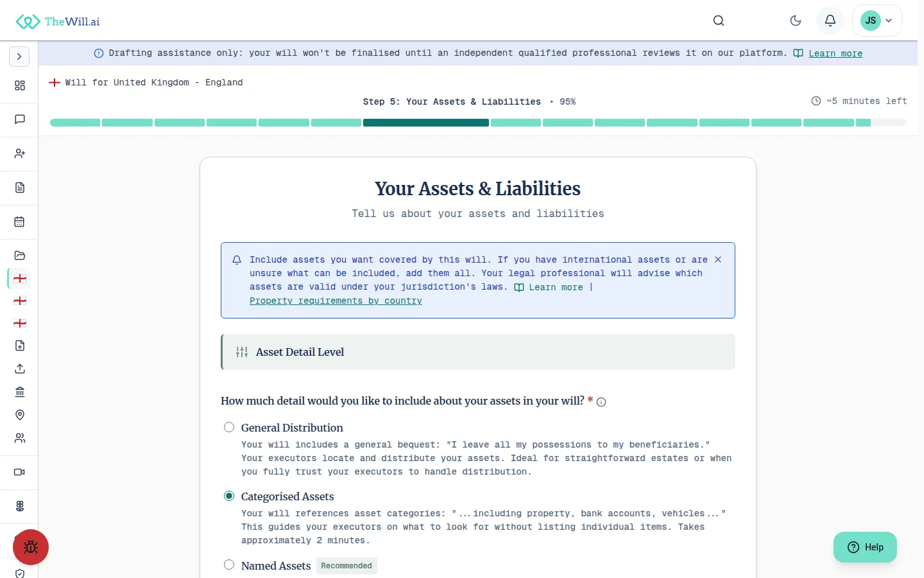Click the "Recommended" badge next to Named Assets
Image resolution: width=924 pixels, height=578 pixels.
346,566
